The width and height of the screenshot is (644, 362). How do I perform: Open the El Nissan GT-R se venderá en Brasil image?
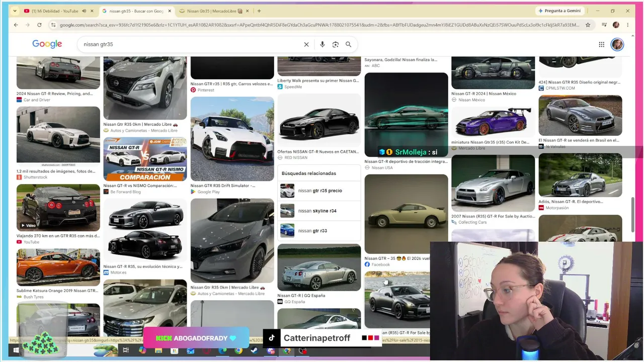pos(580,116)
